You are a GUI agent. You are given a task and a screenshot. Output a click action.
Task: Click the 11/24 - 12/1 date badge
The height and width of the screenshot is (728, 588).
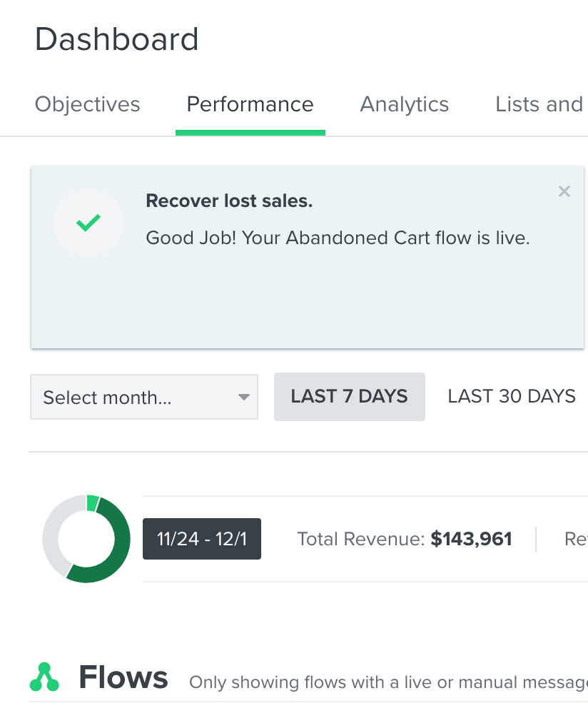click(202, 539)
